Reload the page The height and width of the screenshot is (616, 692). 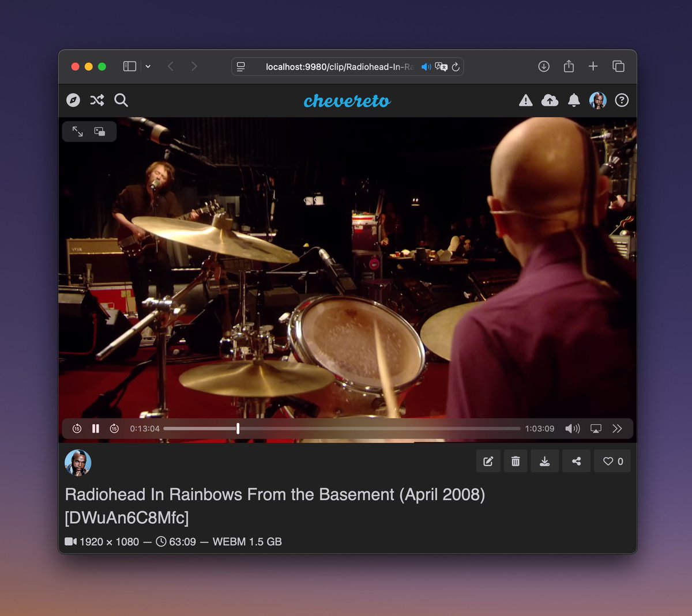[456, 67]
